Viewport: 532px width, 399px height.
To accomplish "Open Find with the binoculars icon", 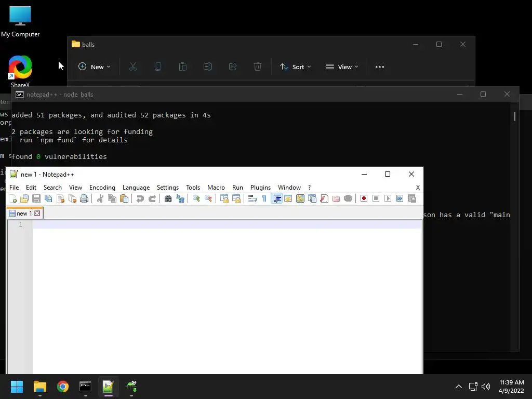I will pyautogui.click(x=168, y=199).
